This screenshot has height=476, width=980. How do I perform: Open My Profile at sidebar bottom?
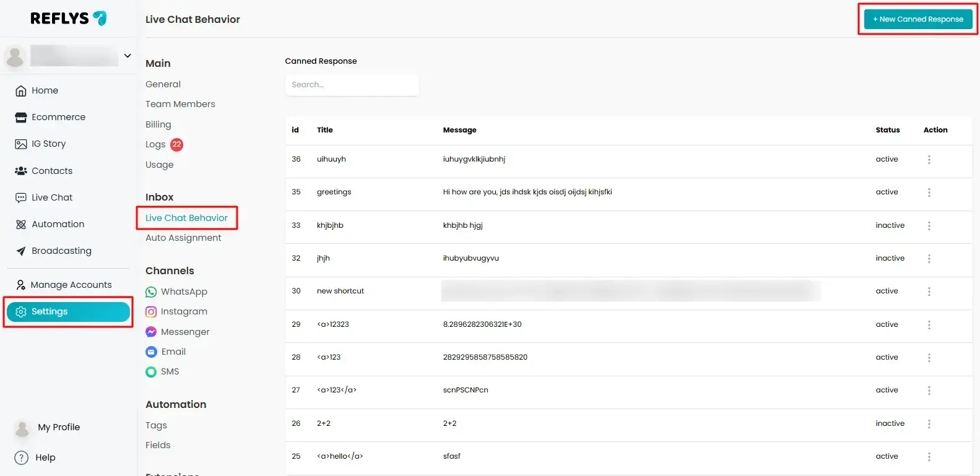58,428
